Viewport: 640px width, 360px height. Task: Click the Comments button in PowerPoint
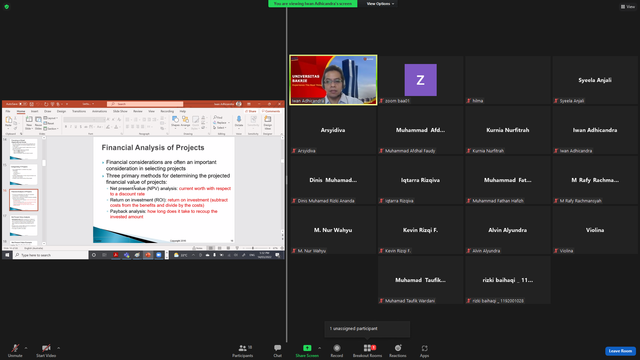click(271, 111)
